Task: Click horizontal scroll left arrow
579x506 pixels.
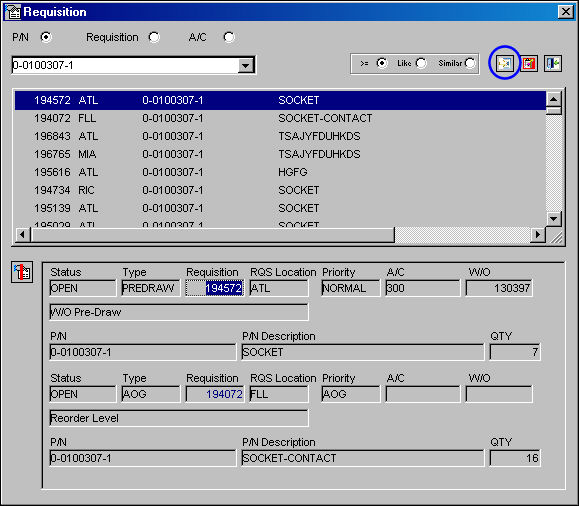Action: [23, 235]
